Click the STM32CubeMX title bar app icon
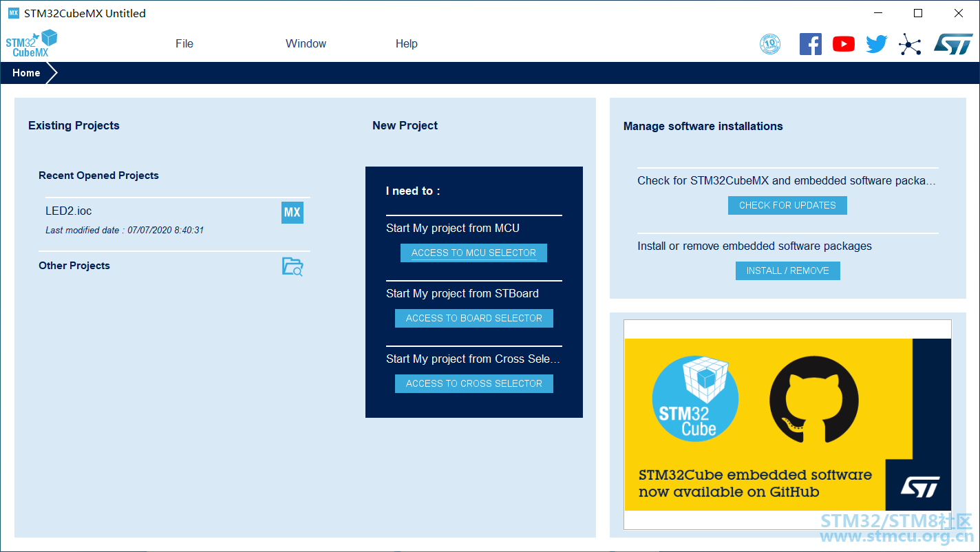This screenshot has height=552, width=980. click(14, 13)
